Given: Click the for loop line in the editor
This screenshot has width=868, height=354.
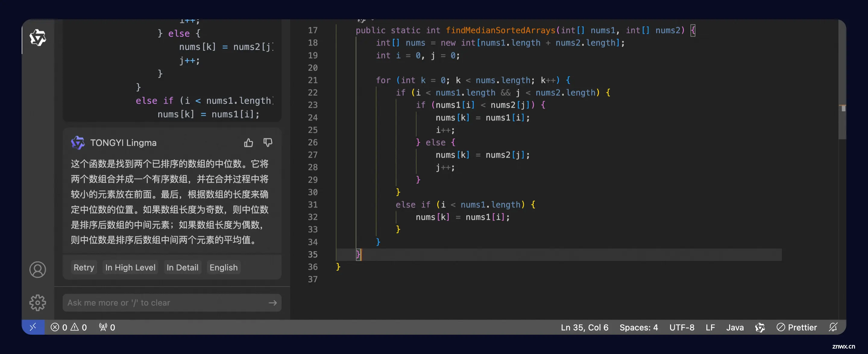Looking at the screenshot, I should [x=473, y=80].
